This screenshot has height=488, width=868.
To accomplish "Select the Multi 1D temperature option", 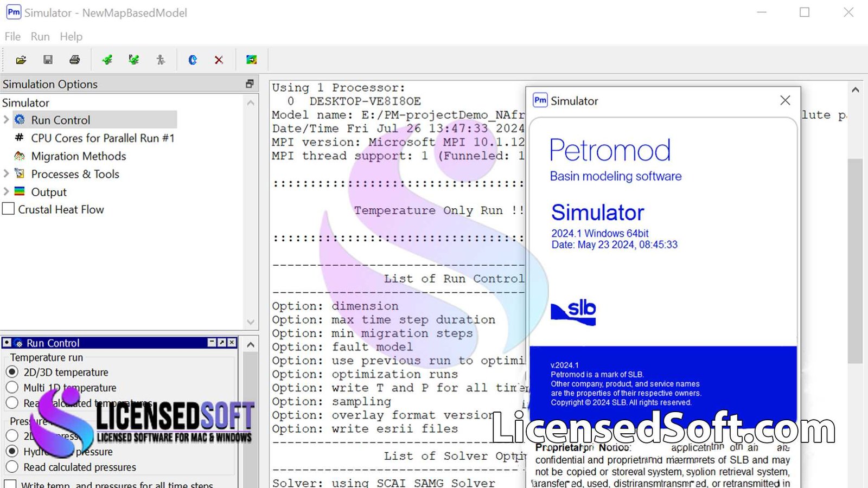I will 12,387.
